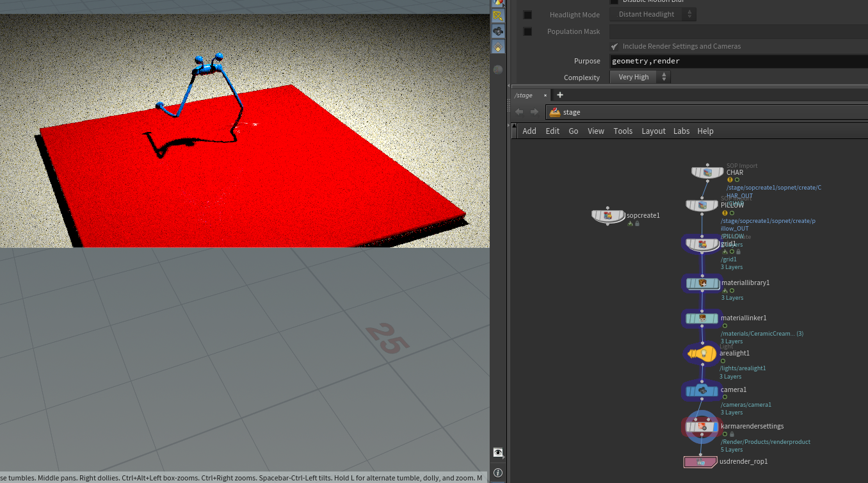Click the stage network icon in path bar

click(x=555, y=112)
